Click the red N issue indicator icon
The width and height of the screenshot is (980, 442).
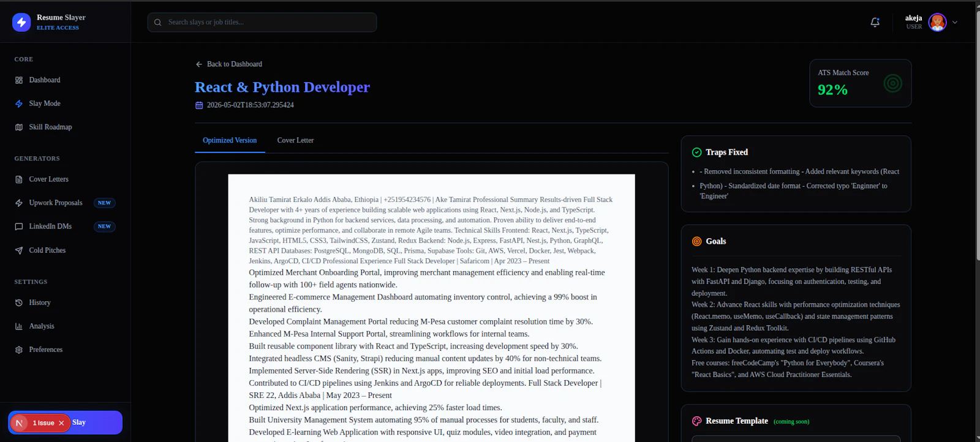(19, 423)
